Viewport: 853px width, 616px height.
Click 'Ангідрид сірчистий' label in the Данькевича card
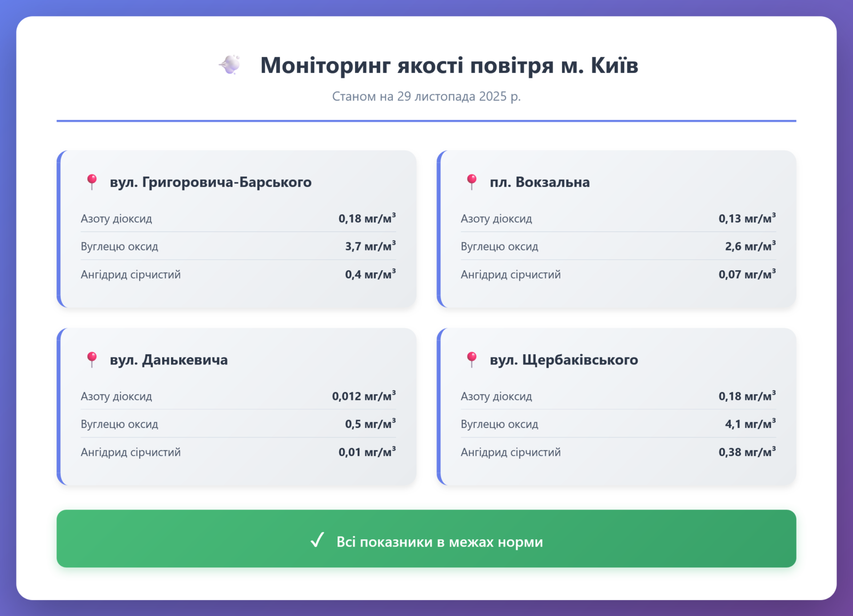[x=131, y=452]
